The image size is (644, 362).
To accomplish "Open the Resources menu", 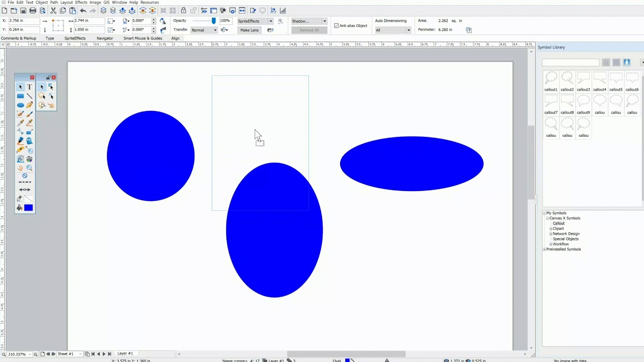I will coord(149,3).
